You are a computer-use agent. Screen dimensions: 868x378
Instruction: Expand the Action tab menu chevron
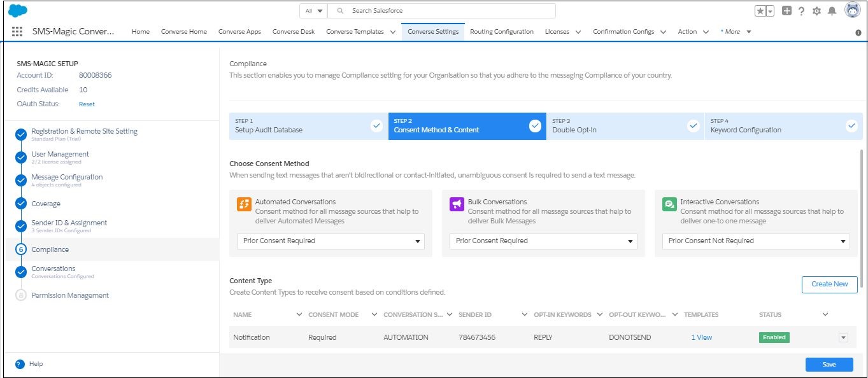(x=706, y=32)
